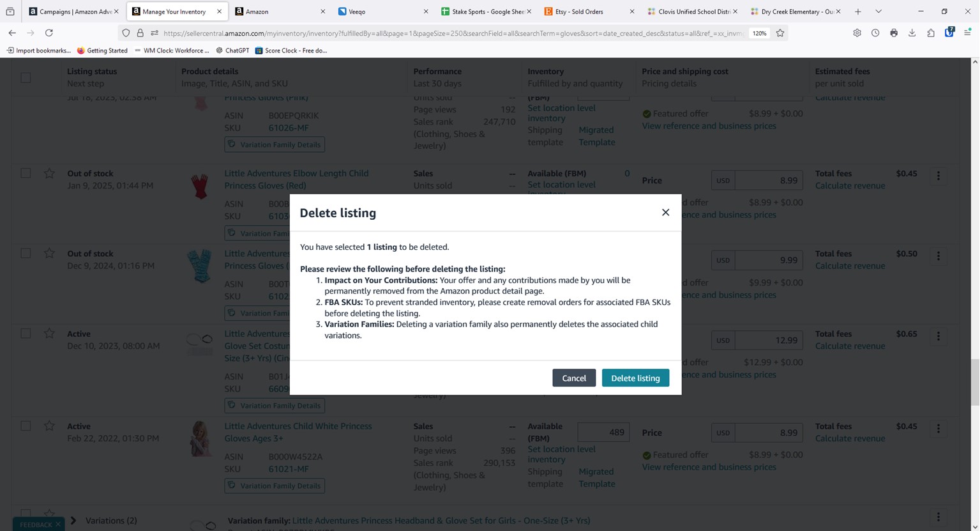Image resolution: width=980 pixels, height=531 pixels.
Task: Open Little Adventures Child White Princess Gloves link
Action: pyautogui.click(x=298, y=432)
